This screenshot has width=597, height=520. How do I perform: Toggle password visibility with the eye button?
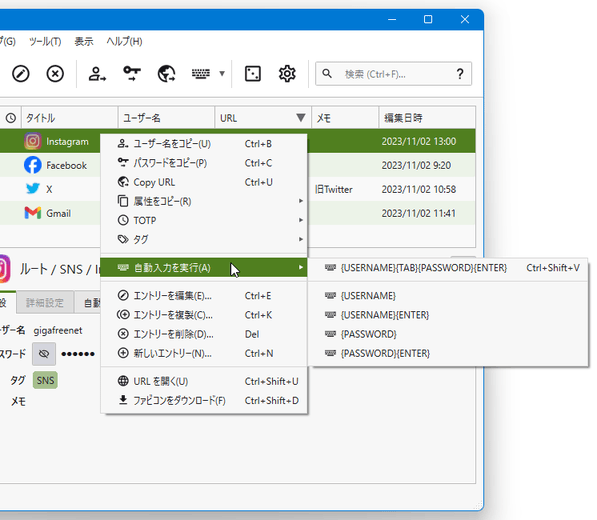pos(44,354)
